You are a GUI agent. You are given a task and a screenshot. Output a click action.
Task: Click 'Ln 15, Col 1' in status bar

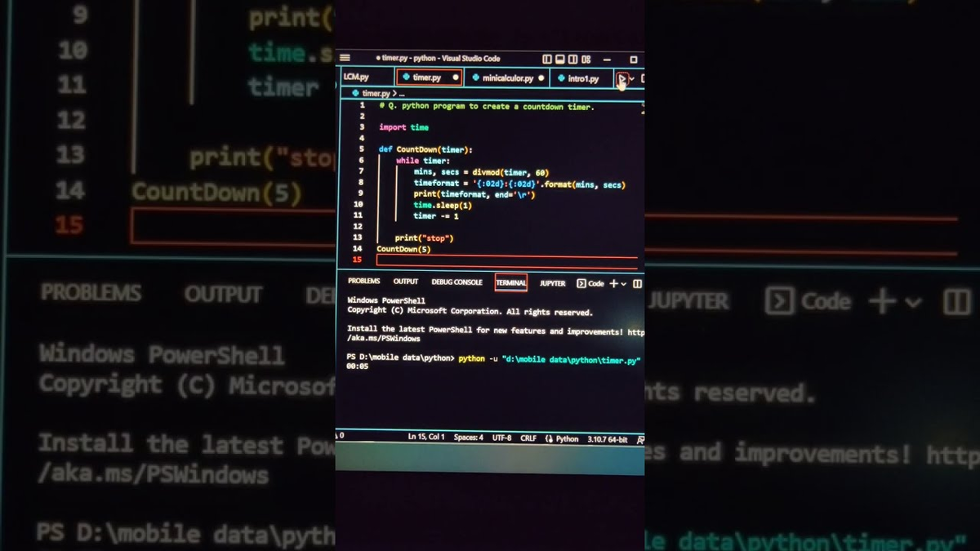tap(426, 438)
